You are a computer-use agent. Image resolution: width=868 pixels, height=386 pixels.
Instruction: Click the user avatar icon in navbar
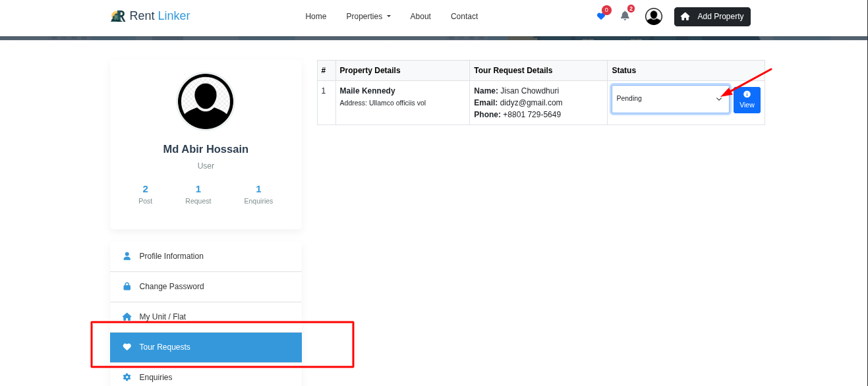coord(653,16)
